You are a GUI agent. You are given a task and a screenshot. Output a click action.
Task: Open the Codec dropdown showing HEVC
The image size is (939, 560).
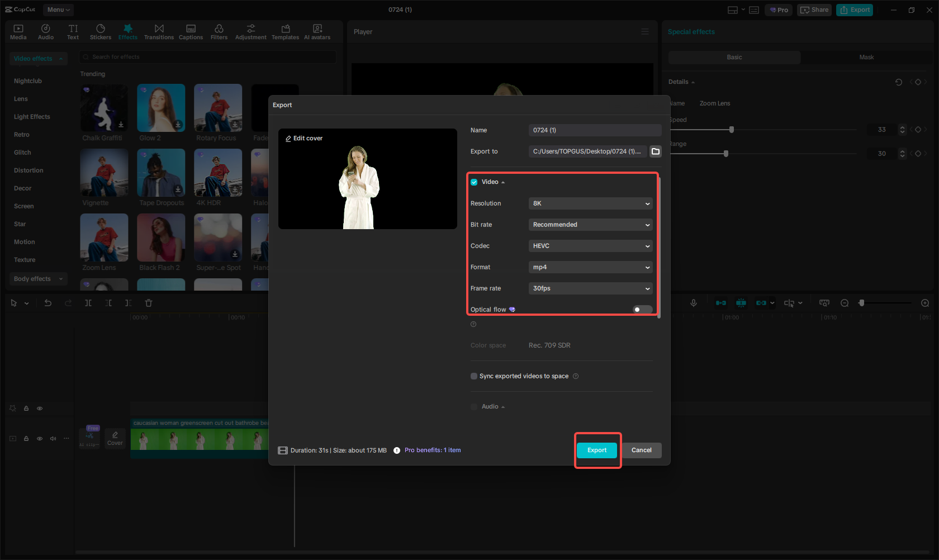tap(590, 246)
